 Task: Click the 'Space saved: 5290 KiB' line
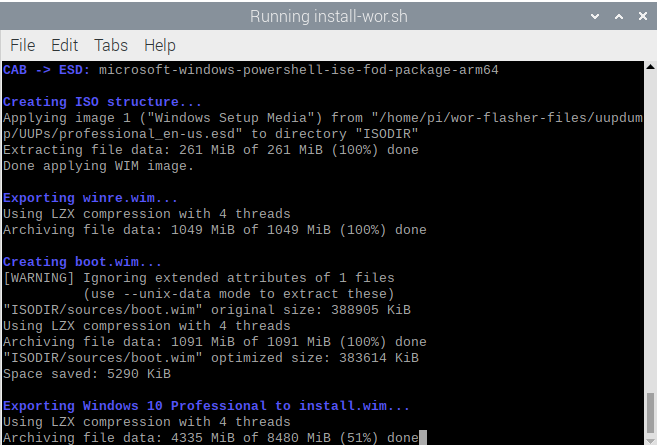click(x=87, y=374)
